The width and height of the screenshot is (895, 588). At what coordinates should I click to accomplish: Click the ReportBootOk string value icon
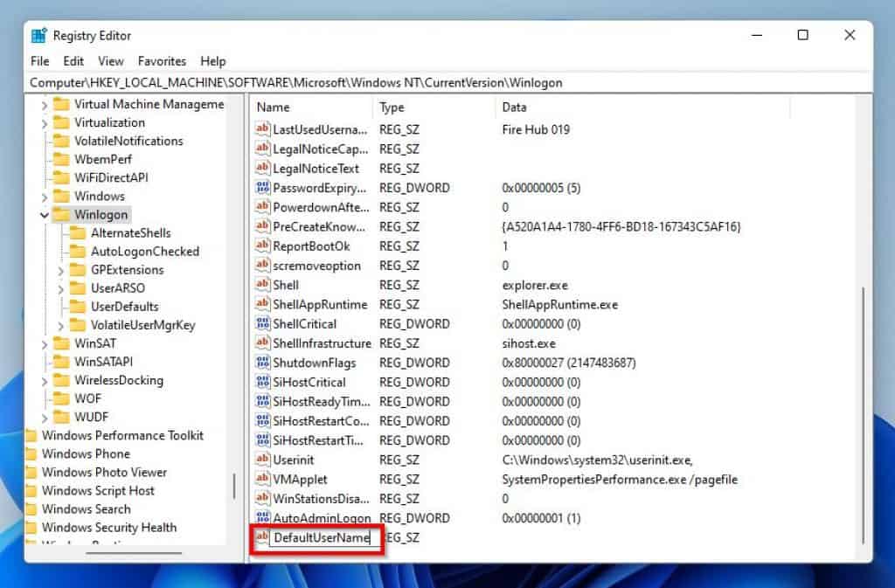[x=262, y=246]
